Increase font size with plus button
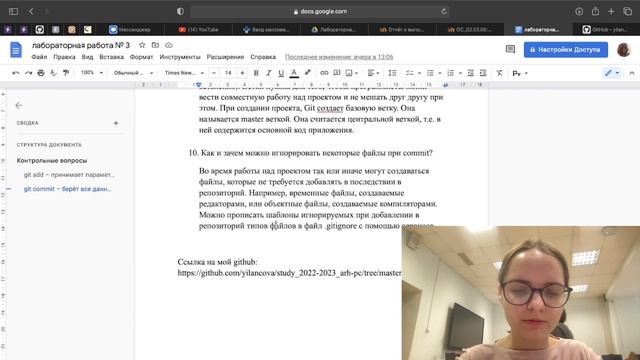Viewport: 640px width, 360px height. pyautogui.click(x=242, y=73)
